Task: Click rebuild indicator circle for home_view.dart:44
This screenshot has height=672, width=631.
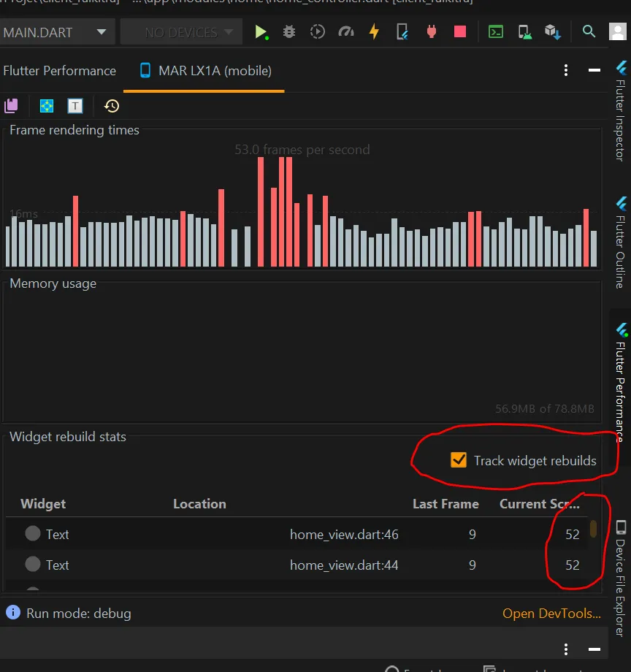Action: [33, 565]
